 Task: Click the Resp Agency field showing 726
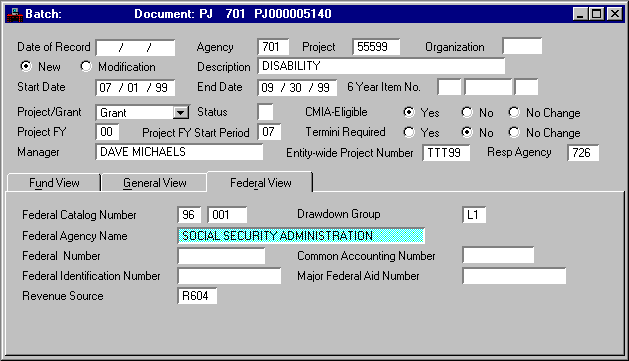(x=583, y=153)
